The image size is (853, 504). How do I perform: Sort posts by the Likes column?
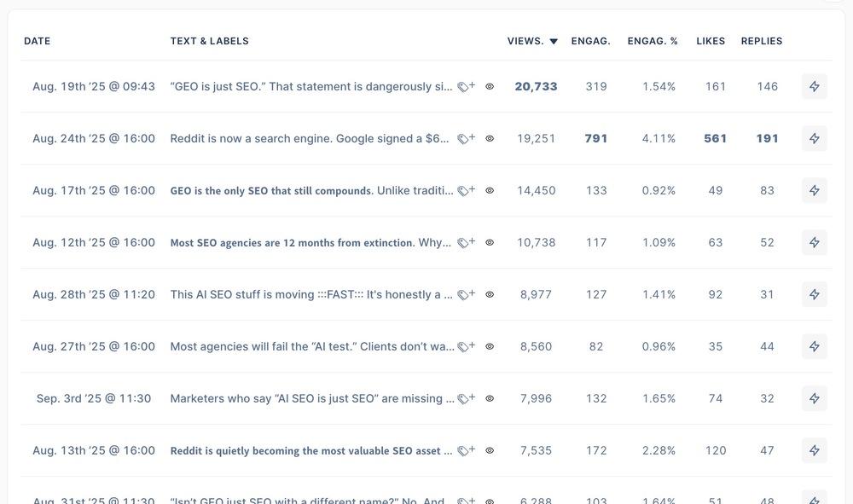click(711, 41)
